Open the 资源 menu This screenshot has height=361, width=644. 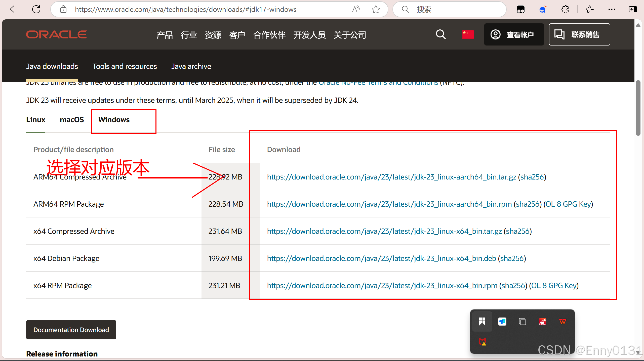click(213, 35)
